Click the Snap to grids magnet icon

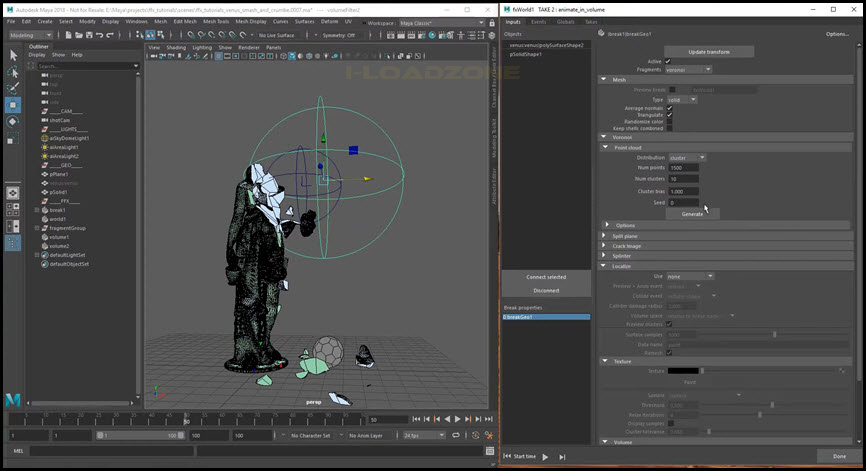point(191,35)
